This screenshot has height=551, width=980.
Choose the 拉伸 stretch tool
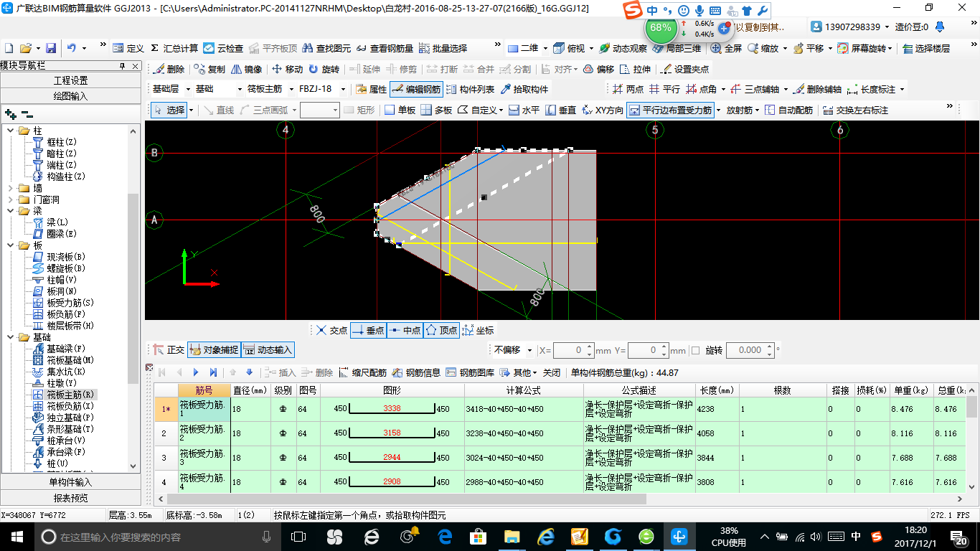click(x=636, y=70)
